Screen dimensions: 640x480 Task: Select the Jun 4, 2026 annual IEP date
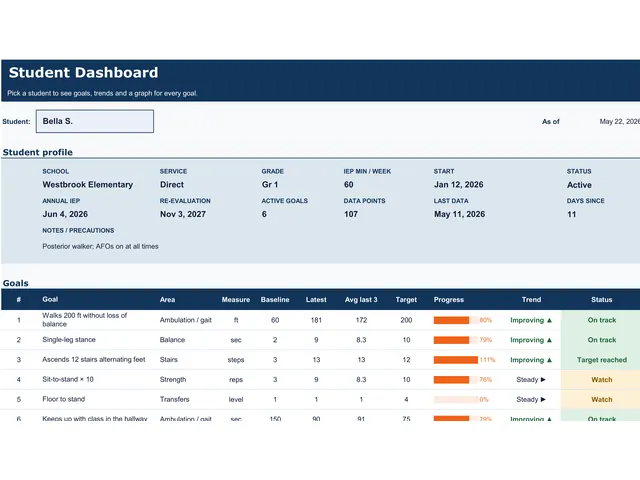pyautogui.click(x=65, y=214)
